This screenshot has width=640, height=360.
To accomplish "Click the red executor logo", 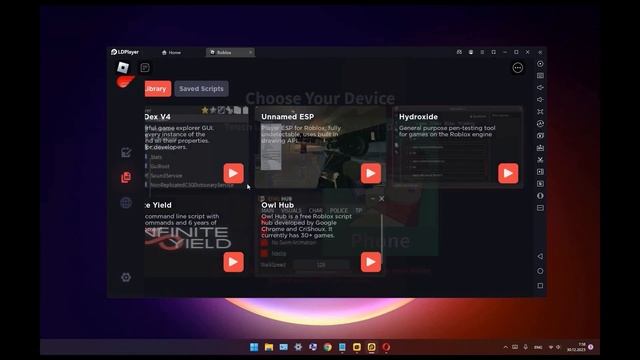I will [x=125, y=82].
